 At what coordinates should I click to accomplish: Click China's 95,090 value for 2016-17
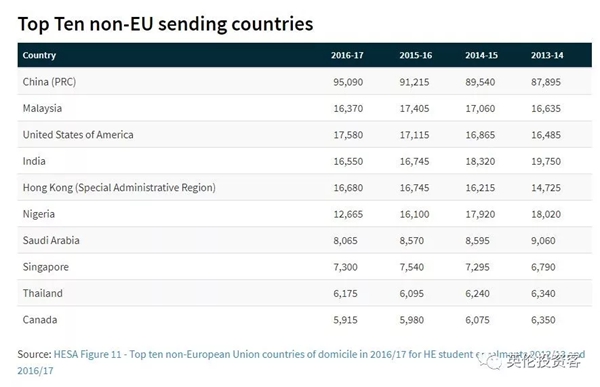point(348,82)
